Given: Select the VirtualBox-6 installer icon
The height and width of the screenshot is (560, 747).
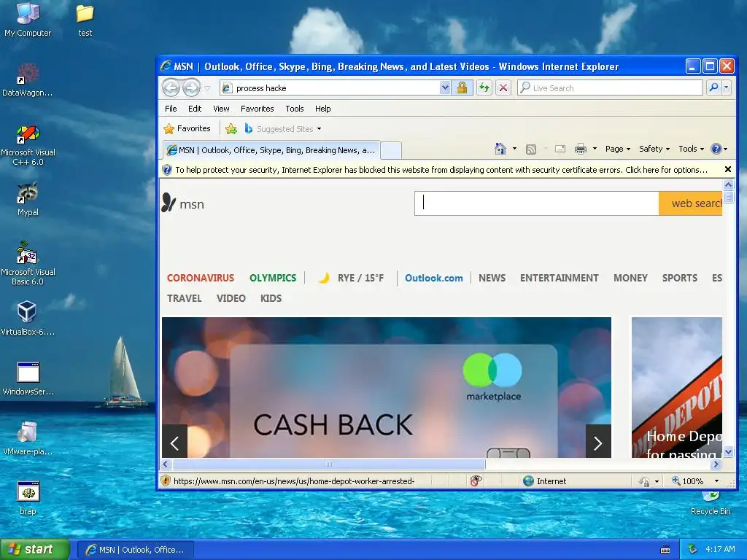Looking at the screenshot, I should tap(28, 318).
